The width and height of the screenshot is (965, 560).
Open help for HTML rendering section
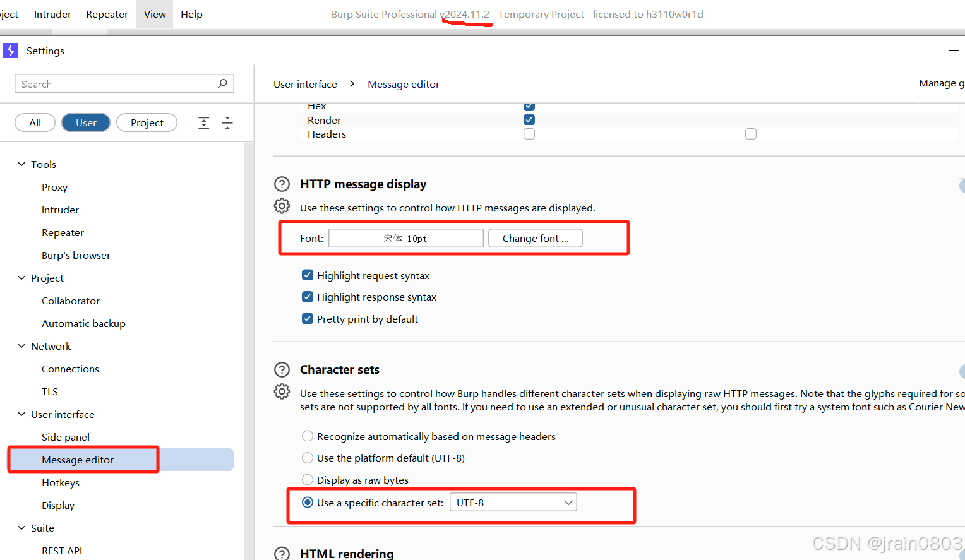[x=282, y=554]
